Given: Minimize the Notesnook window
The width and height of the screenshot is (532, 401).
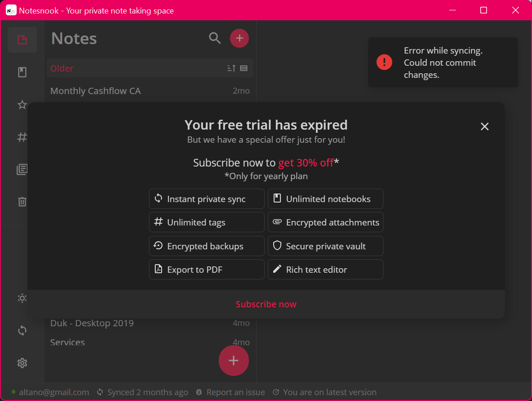Looking at the screenshot, I should [452, 10].
